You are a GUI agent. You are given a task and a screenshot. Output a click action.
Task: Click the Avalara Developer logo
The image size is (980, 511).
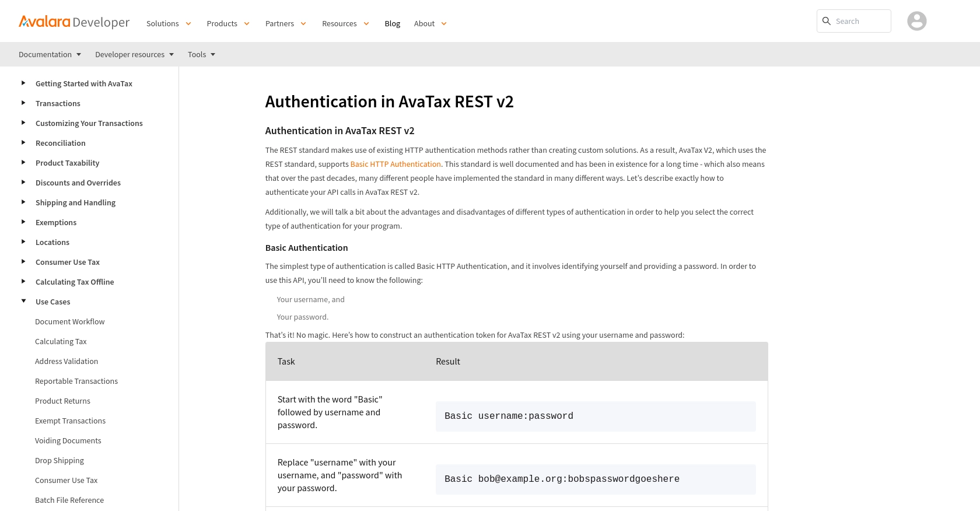coord(74,22)
